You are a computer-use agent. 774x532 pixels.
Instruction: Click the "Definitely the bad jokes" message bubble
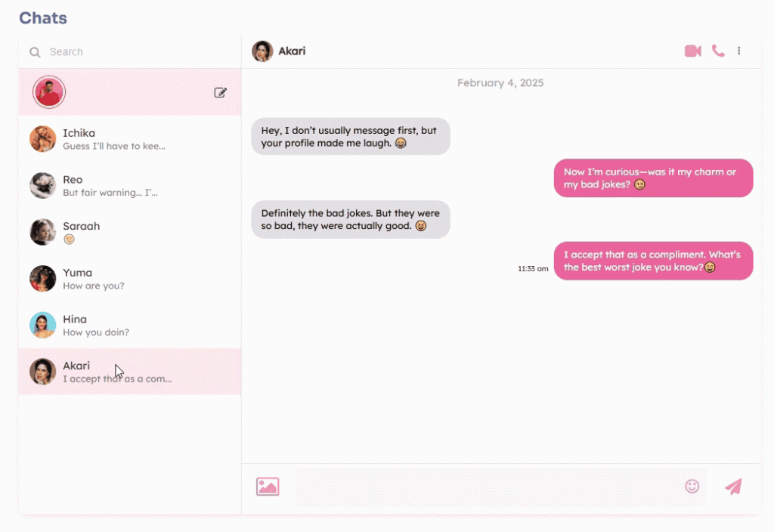click(x=351, y=220)
